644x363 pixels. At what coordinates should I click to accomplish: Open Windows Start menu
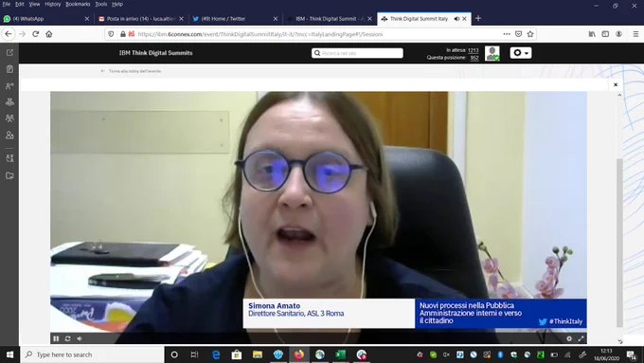9,354
